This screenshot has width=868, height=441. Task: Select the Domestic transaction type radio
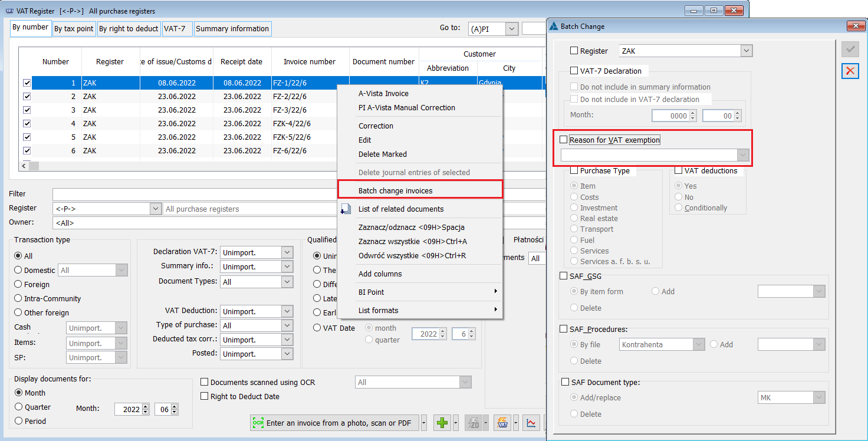click(x=18, y=270)
